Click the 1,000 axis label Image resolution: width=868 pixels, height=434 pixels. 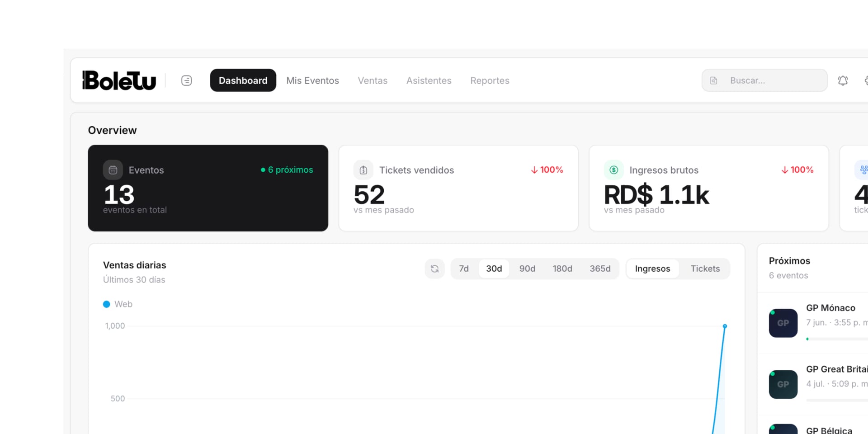tap(115, 326)
